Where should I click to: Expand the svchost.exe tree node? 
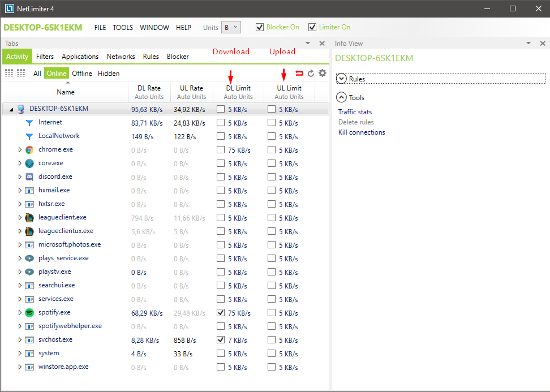(20, 340)
